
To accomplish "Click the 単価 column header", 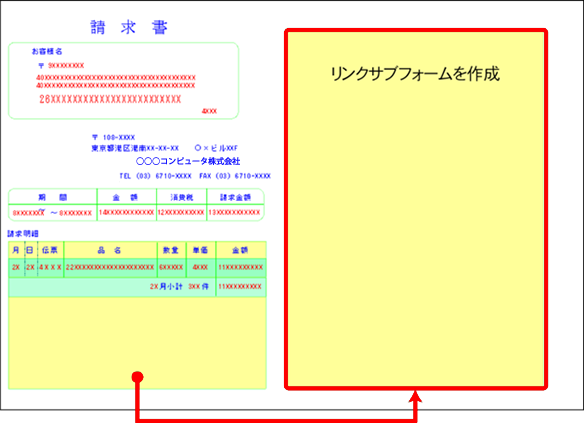I will [x=200, y=250].
